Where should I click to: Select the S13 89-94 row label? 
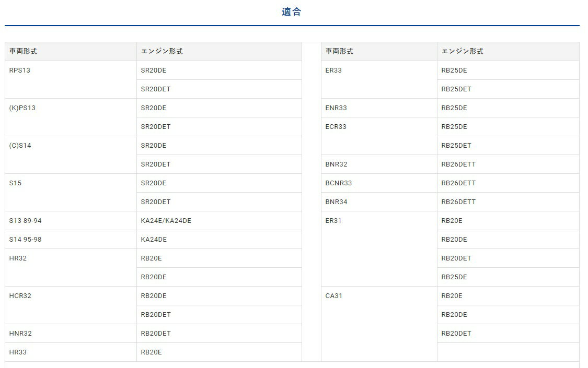(x=25, y=221)
